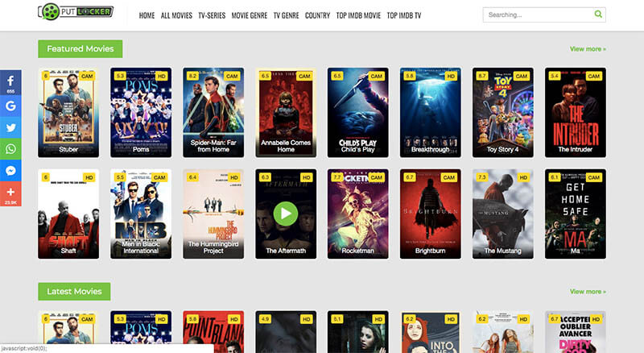The image size is (644, 353).
Task: Open Poms poster in Featured Movies
Action: click(x=141, y=112)
